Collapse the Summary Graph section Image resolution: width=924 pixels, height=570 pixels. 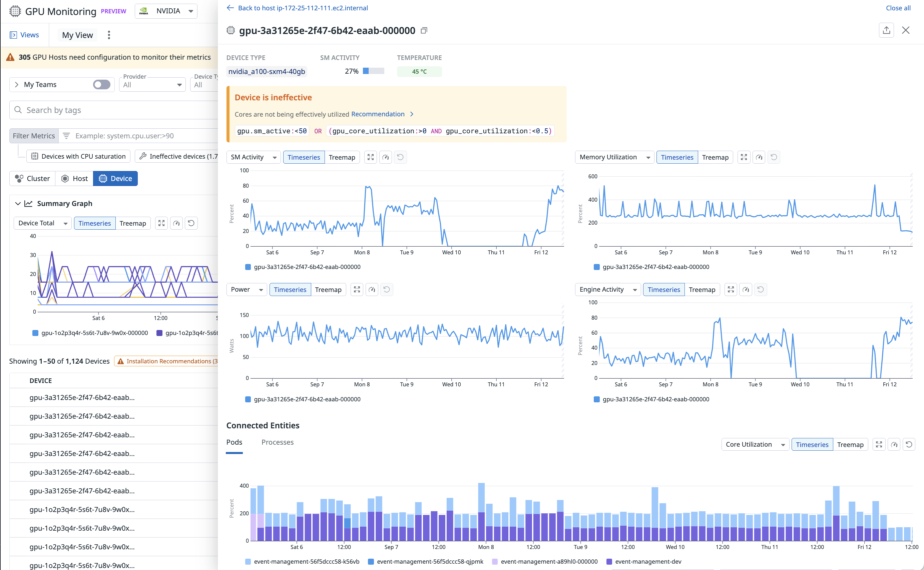[18, 204]
